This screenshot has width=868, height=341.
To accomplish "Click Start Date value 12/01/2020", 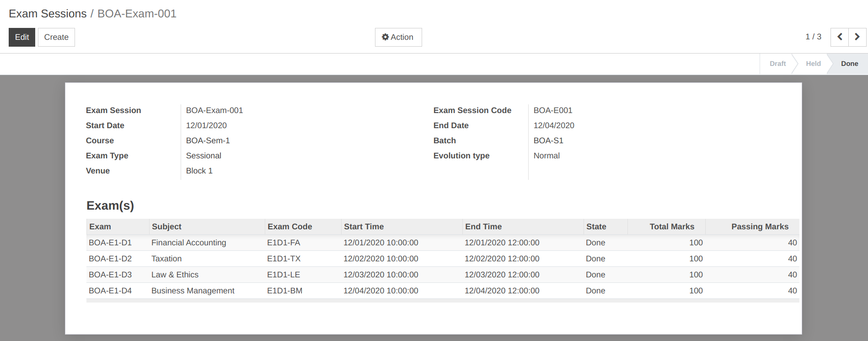I will [x=206, y=125].
